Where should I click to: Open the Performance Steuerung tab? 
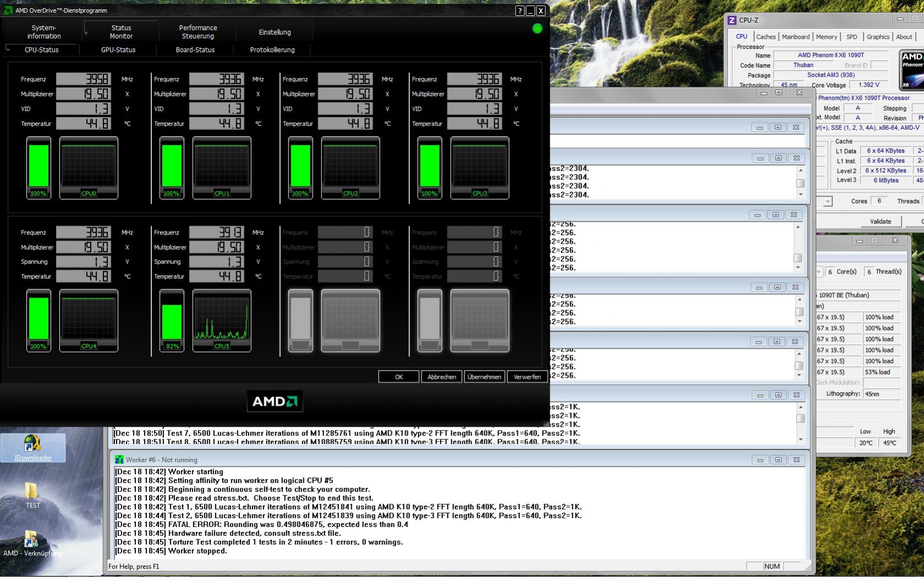198,32
